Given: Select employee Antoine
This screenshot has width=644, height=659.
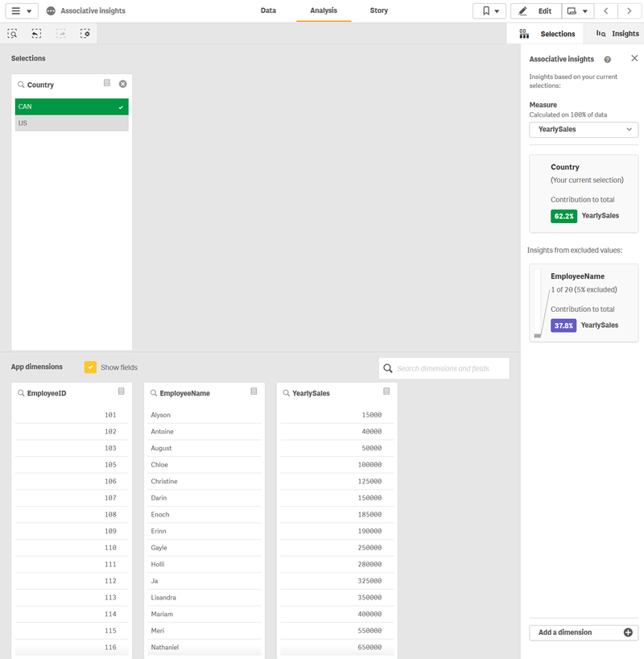Looking at the screenshot, I should click(x=204, y=432).
